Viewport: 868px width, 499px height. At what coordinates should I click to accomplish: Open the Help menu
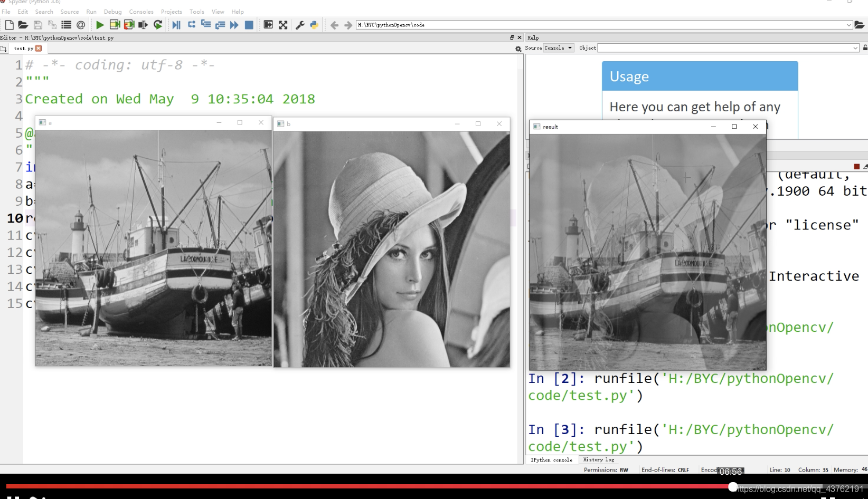238,12
